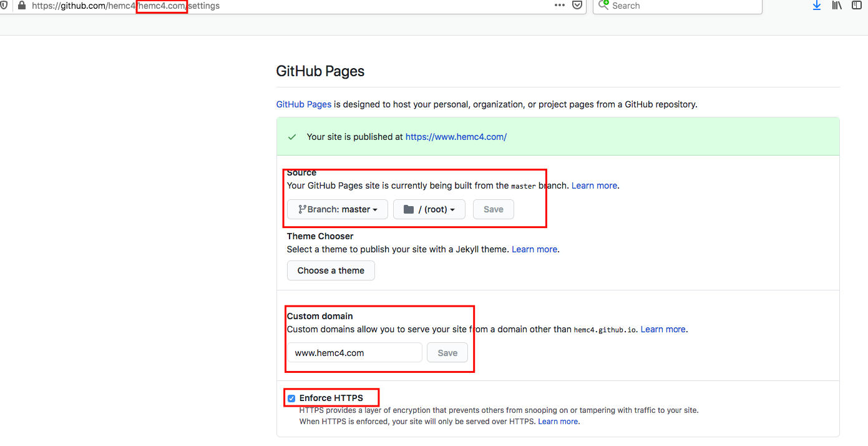Click the GitHub Pages heading
This screenshot has height=446, width=868.
320,71
